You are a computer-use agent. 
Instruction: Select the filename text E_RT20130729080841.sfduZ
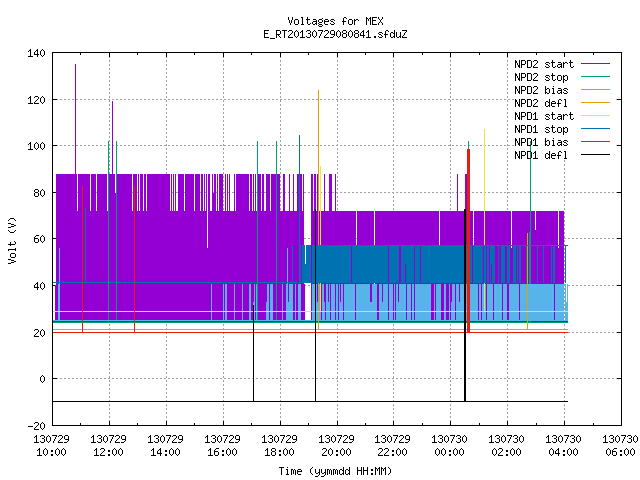pyautogui.click(x=335, y=34)
